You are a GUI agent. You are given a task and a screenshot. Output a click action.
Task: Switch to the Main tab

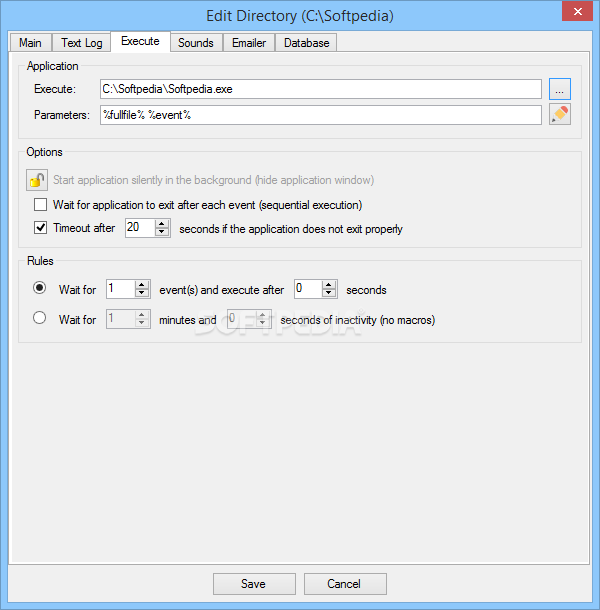click(30, 42)
